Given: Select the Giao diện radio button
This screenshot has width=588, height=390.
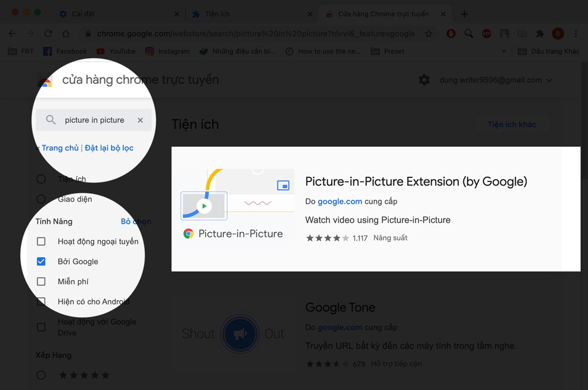Looking at the screenshot, I should [41, 199].
